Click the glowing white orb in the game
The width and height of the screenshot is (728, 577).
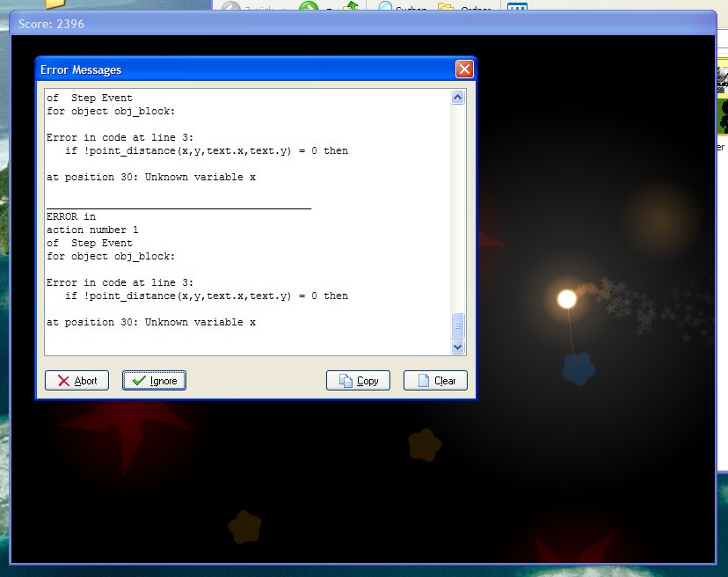point(567,299)
